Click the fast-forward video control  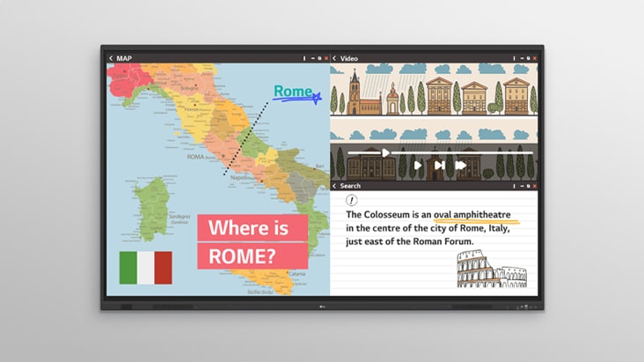pyautogui.click(x=460, y=165)
